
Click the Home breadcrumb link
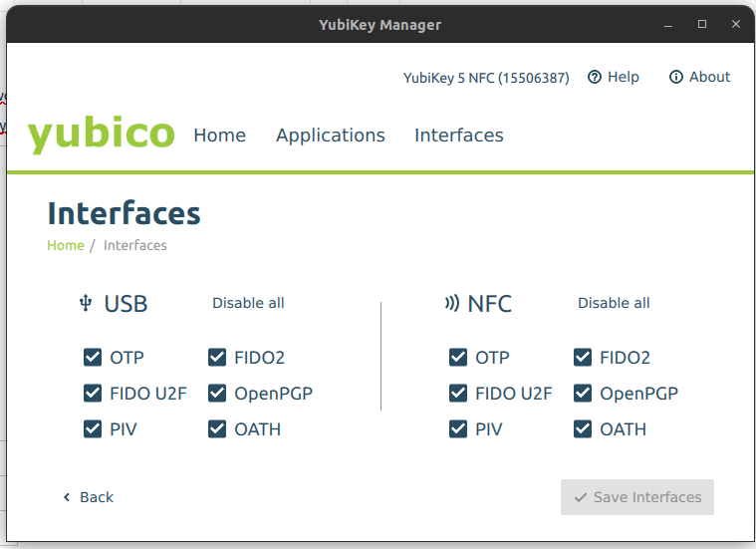pyautogui.click(x=66, y=245)
